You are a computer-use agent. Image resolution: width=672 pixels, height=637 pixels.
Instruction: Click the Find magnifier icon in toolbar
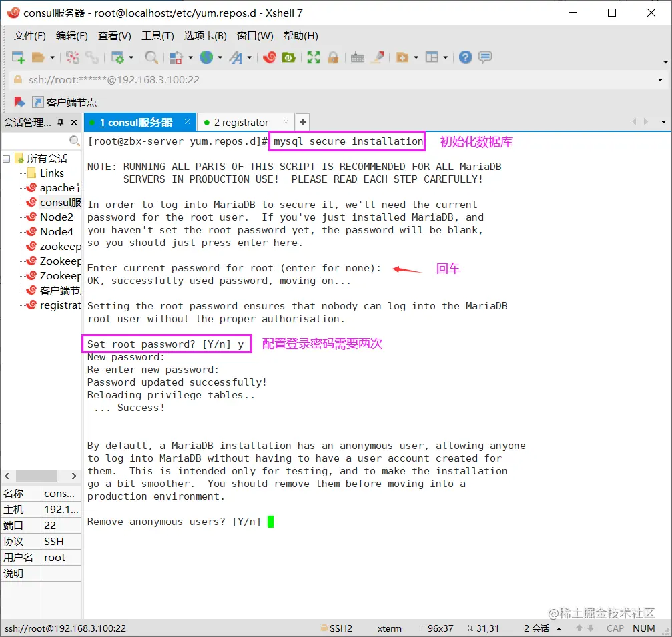151,57
